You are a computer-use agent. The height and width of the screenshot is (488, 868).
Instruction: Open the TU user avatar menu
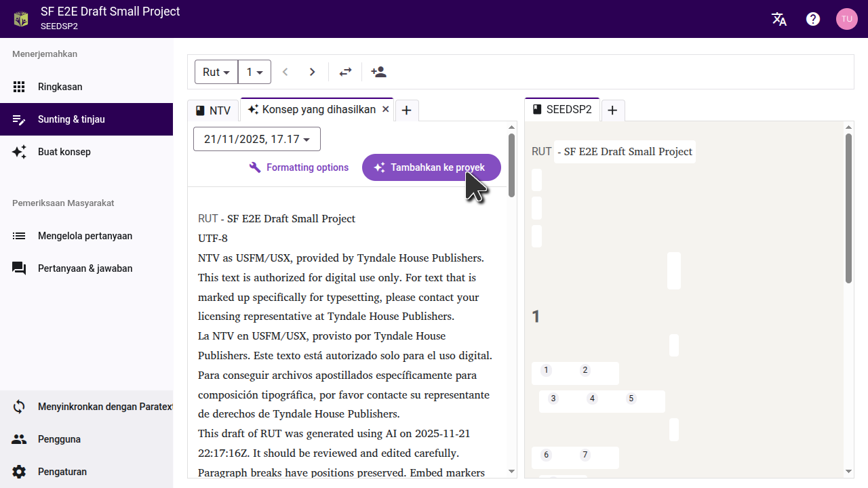tap(846, 19)
